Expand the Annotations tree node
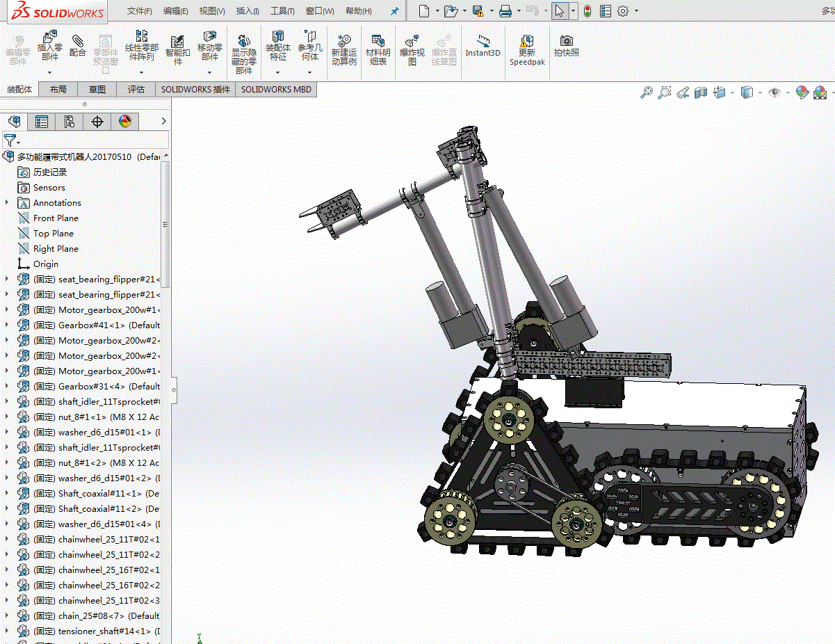This screenshot has width=835, height=644. 8,202
